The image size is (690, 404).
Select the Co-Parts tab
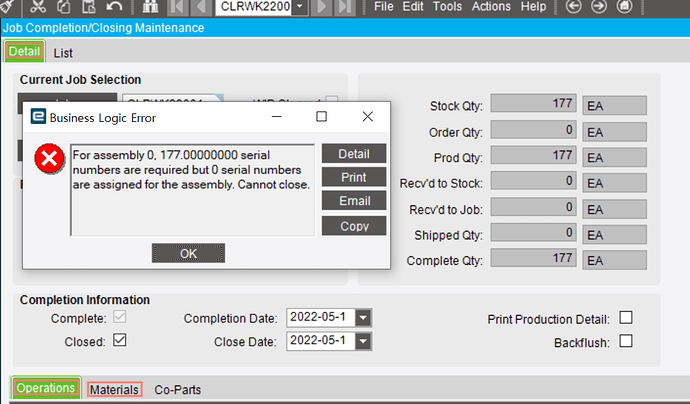(178, 389)
